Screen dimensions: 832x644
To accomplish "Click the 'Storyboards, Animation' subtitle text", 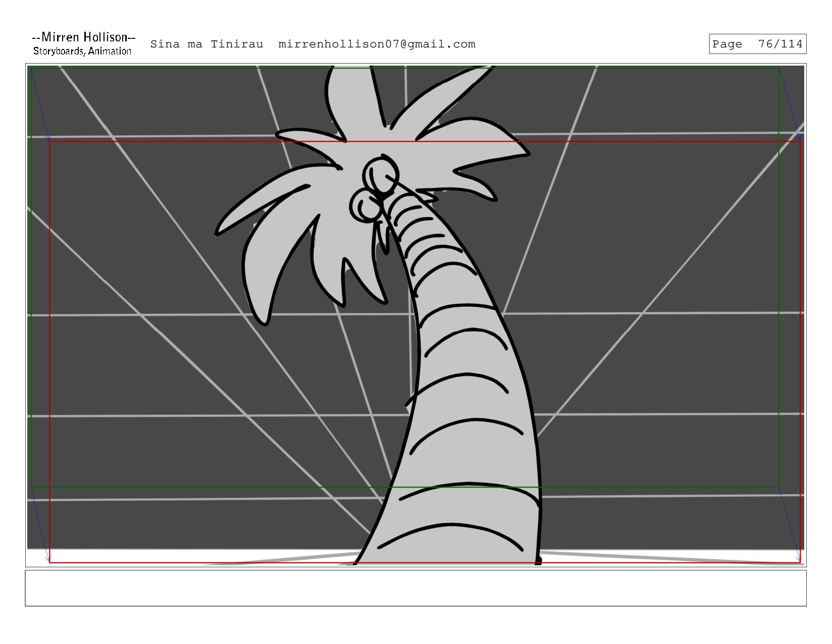I will (x=82, y=51).
